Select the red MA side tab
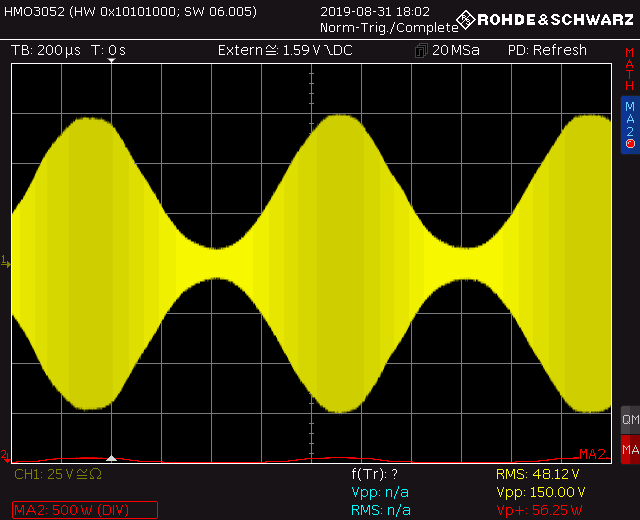Viewport: 640px width, 520px height. [x=630, y=450]
